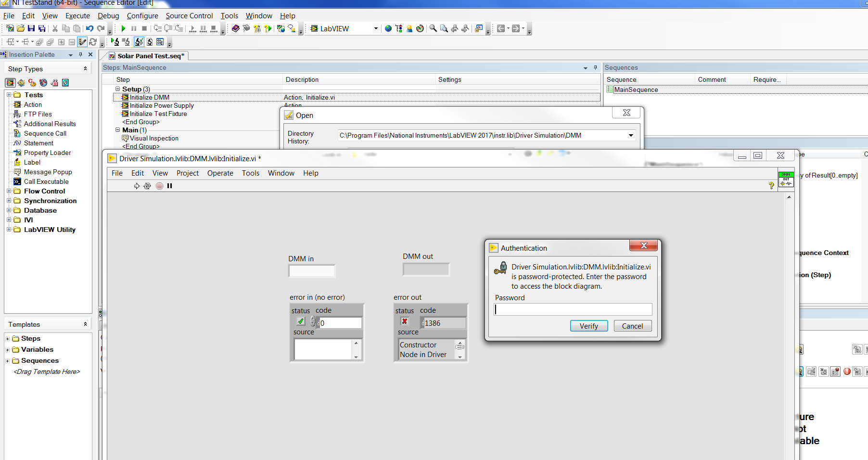
Task: Open the Directory History dropdown
Action: (x=631, y=135)
